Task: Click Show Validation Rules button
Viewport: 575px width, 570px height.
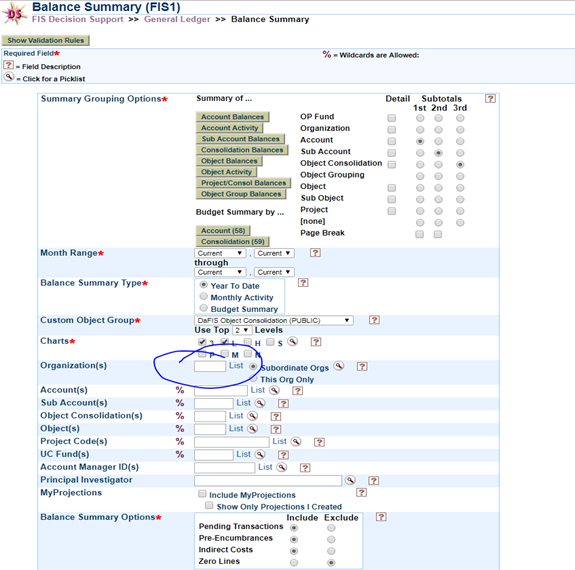Action: click(x=45, y=40)
